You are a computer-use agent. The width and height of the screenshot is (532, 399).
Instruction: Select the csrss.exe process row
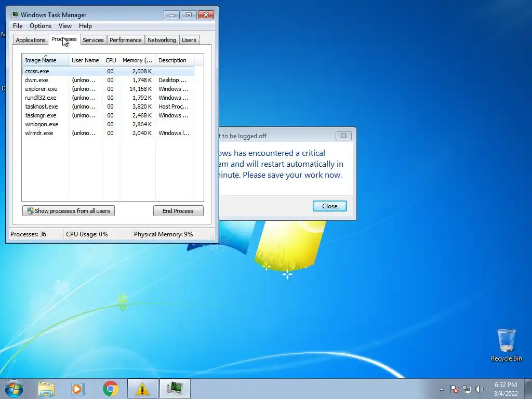point(108,71)
